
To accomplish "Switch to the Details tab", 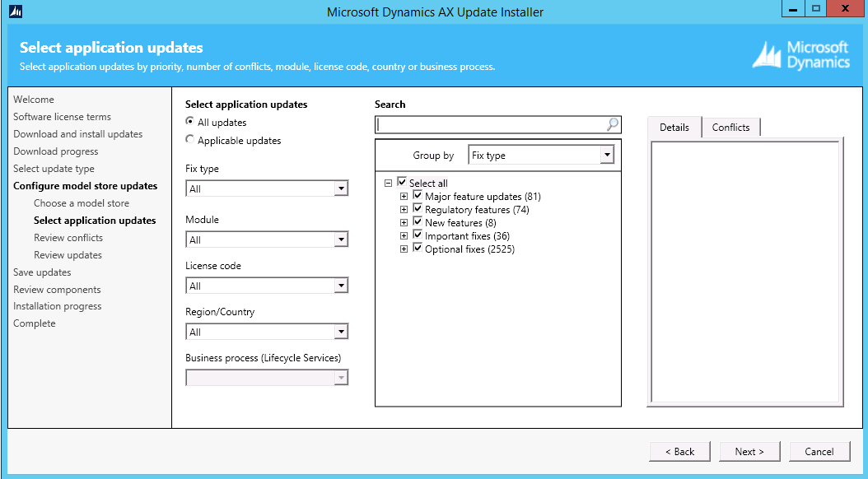I will click(674, 128).
